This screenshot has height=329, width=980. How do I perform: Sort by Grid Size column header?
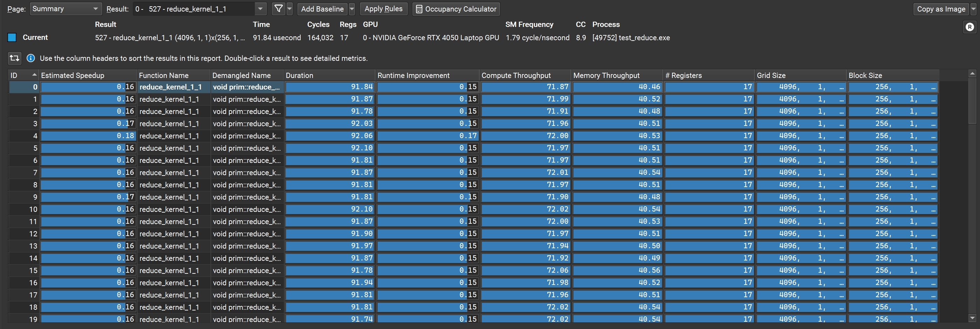click(x=800, y=75)
